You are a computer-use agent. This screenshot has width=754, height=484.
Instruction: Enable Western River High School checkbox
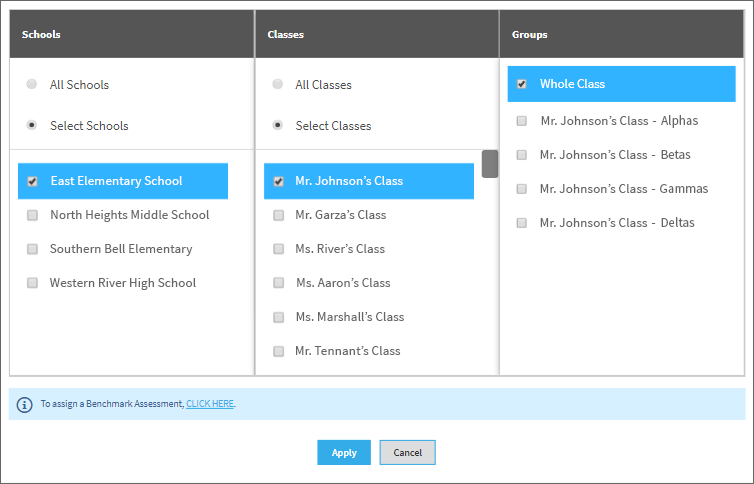(32, 283)
